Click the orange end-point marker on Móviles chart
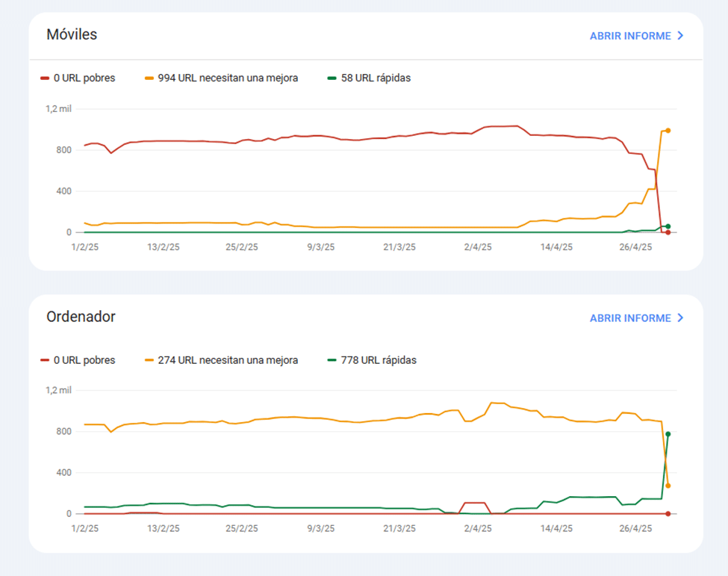Image resolution: width=728 pixels, height=576 pixels. point(668,131)
